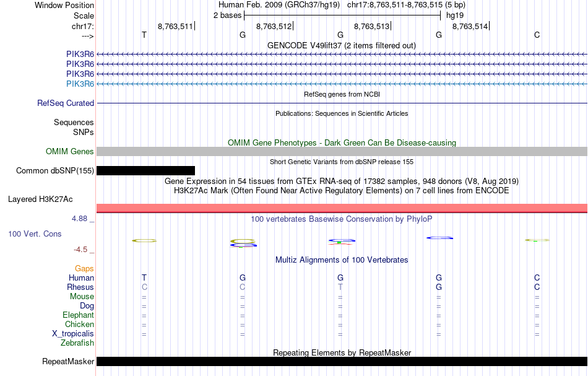Viewport: 588px width, 376px height.
Task: Click 100 vertebrates Basewise Conservation title
Action: coord(342,219)
